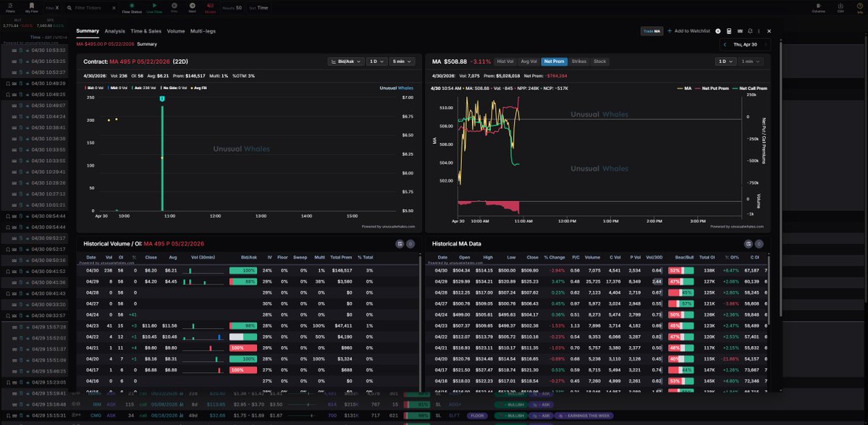The width and height of the screenshot is (868, 425).
Task: Toggle the Bid: 0 Vol legend series
Action: tap(96, 88)
